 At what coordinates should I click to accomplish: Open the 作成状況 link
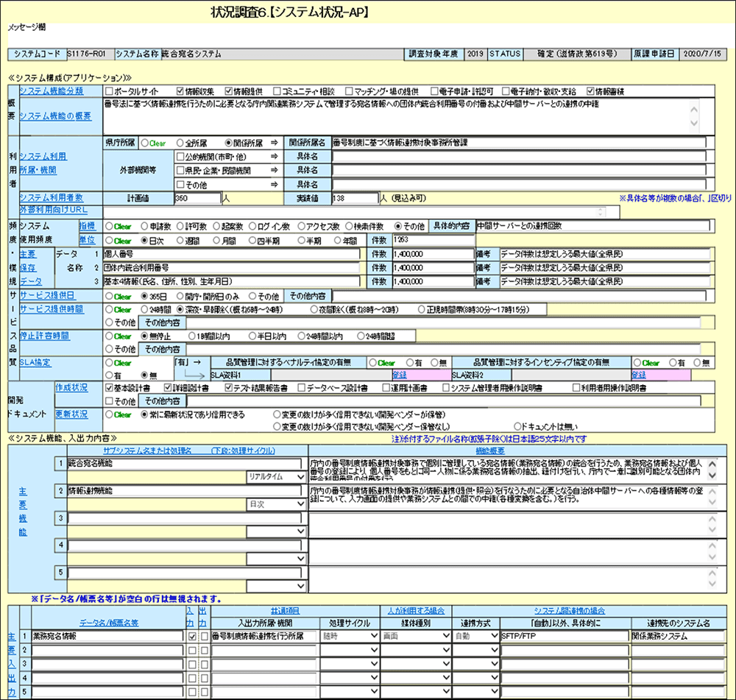coord(71,387)
